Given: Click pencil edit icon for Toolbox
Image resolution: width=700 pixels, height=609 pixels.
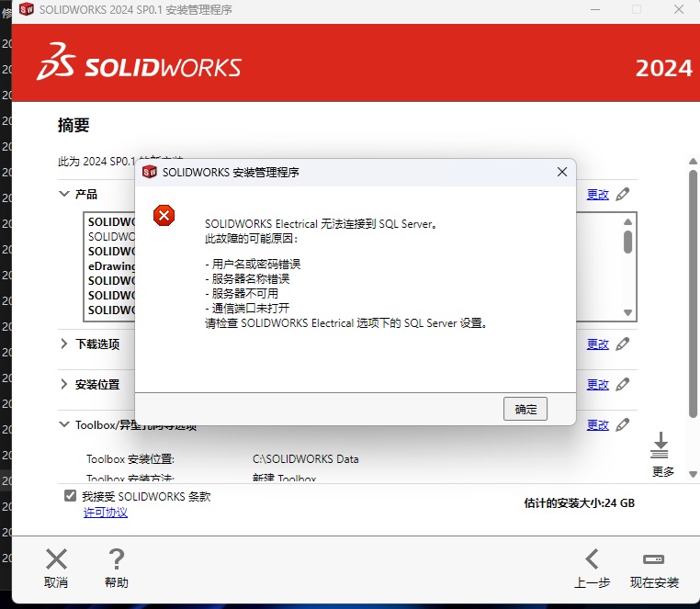Looking at the screenshot, I should pyautogui.click(x=622, y=424).
